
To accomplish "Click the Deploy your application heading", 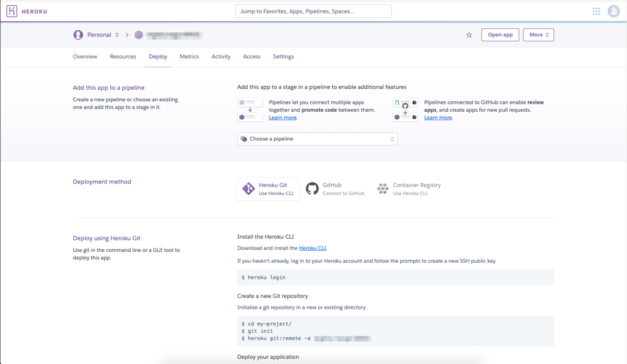I will point(268,357).
